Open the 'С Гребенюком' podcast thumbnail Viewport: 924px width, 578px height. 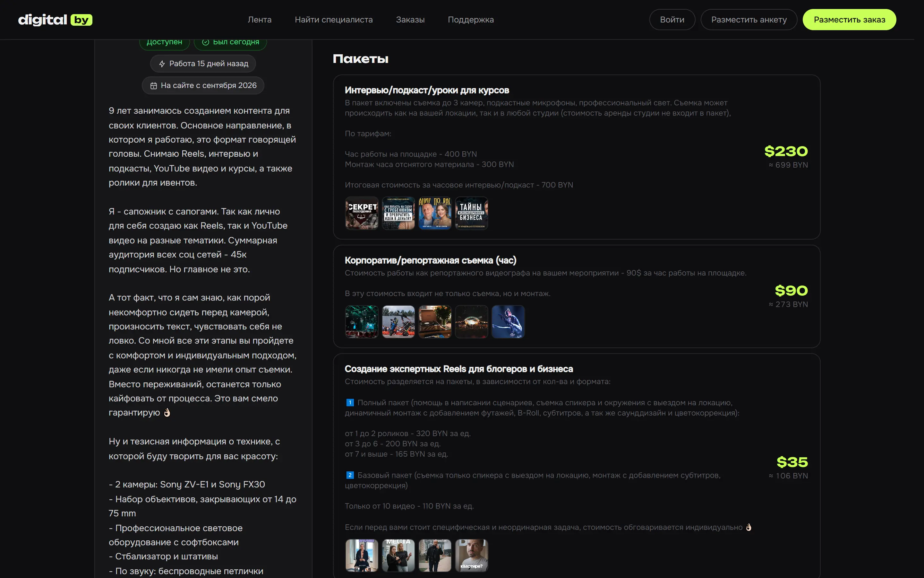tap(398, 213)
